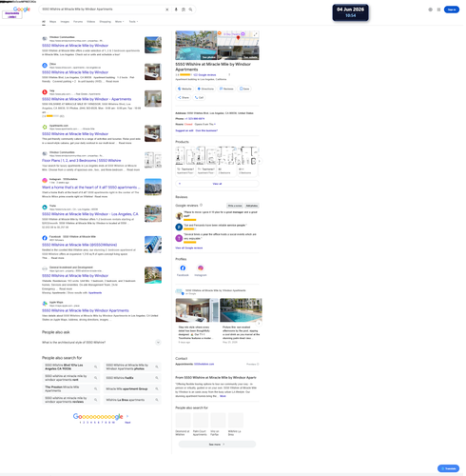The image size is (466, 476).
Task: Open the Suggest an edit link
Action: pyautogui.click(x=184, y=130)
